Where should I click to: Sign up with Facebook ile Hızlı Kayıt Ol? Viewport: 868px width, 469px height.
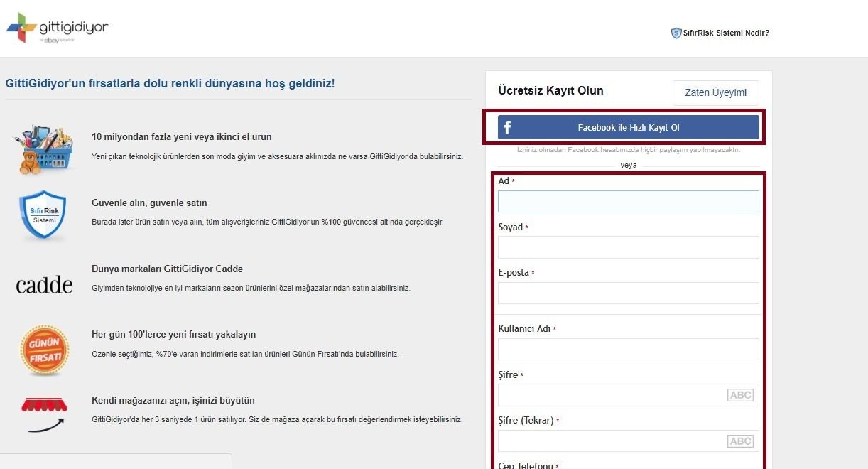pos(629,128)
